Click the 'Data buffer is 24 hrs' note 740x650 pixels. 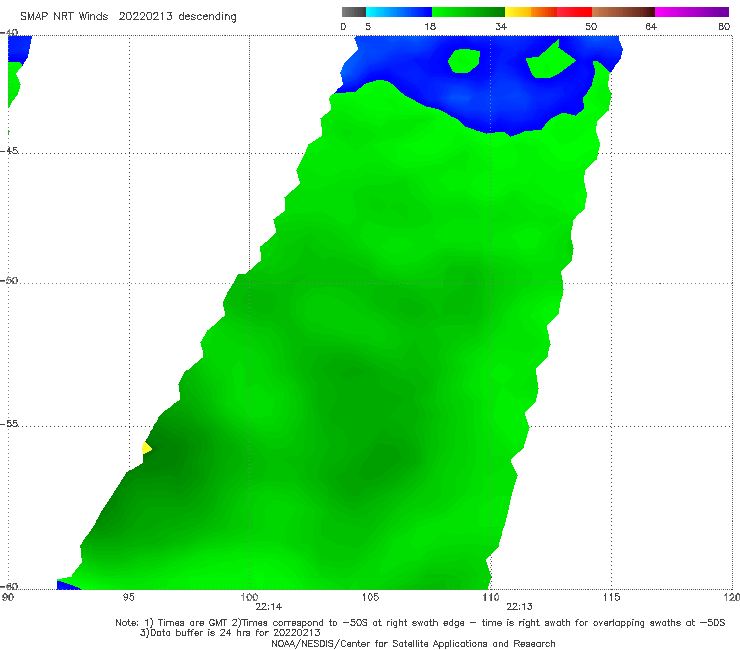pyautogui.click(x=230, y=633)
